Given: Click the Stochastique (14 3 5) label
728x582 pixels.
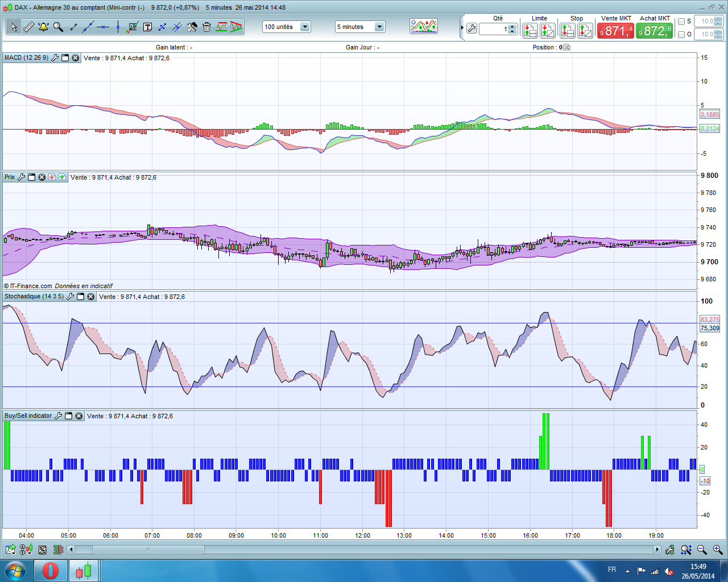Looking at the screenshot, I should pyautogui.click(x=34, y=297).
